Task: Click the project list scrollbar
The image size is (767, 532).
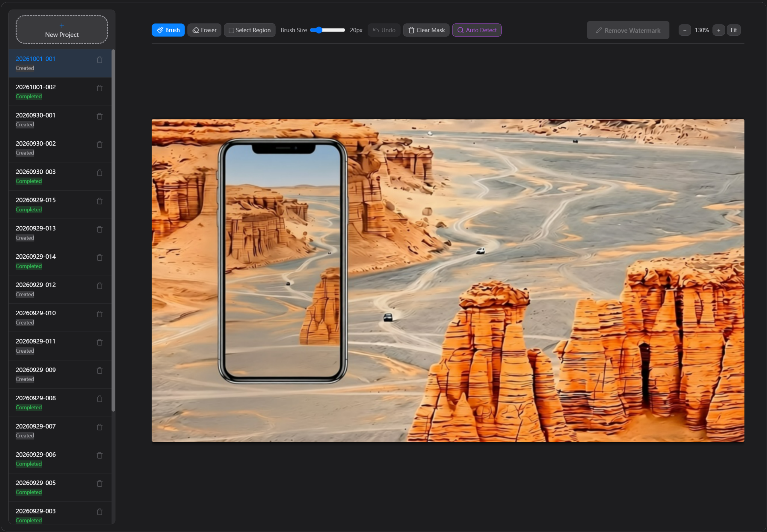Action: click(x=114, y=231)
